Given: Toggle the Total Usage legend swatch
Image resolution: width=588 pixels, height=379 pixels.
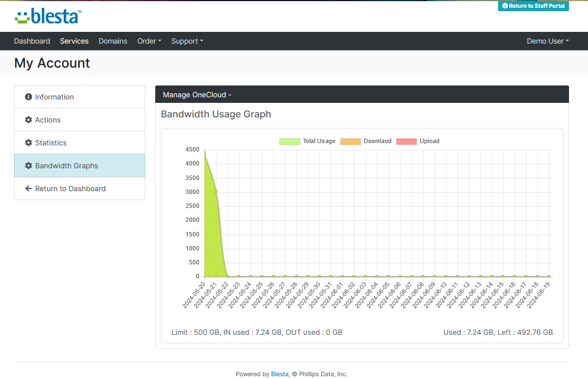Looking at the screenshot, I should point(289,141).
